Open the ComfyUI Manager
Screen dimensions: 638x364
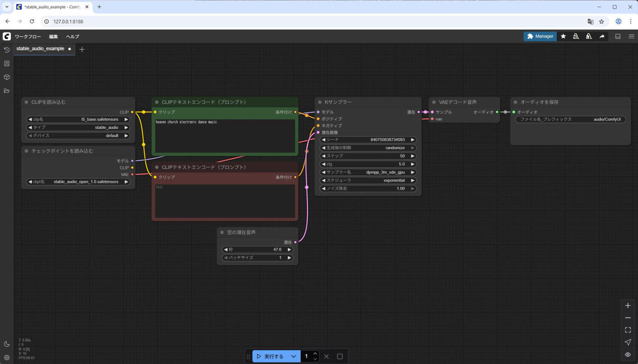pos(540,36)
